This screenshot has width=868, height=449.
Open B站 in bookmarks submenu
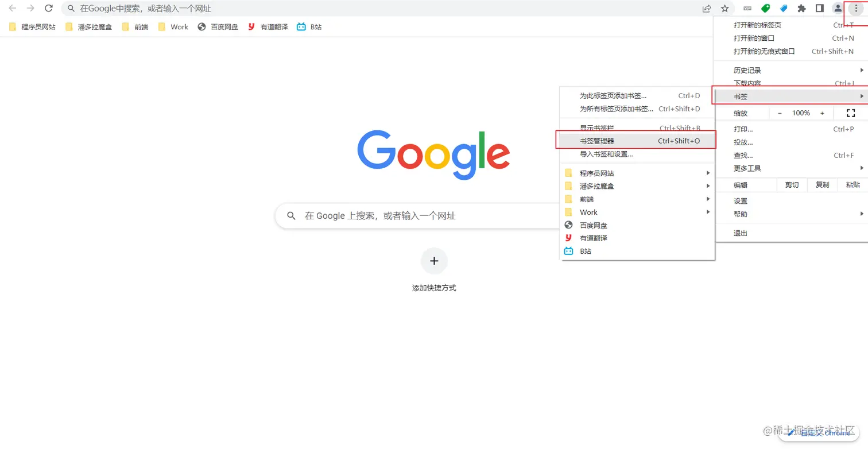pyautogui.click(x=637, y=251)
